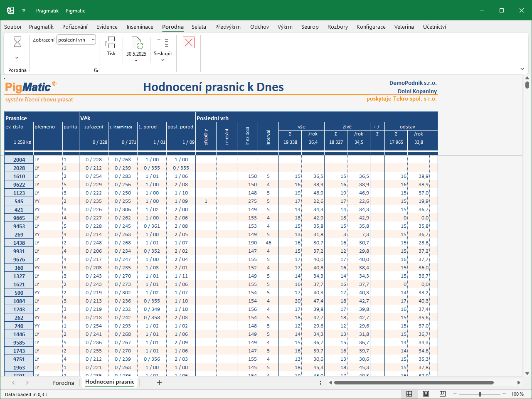Screen dimensions: 532x399
Task: Switch to Page Layout view
Action: tap(426, 394)
